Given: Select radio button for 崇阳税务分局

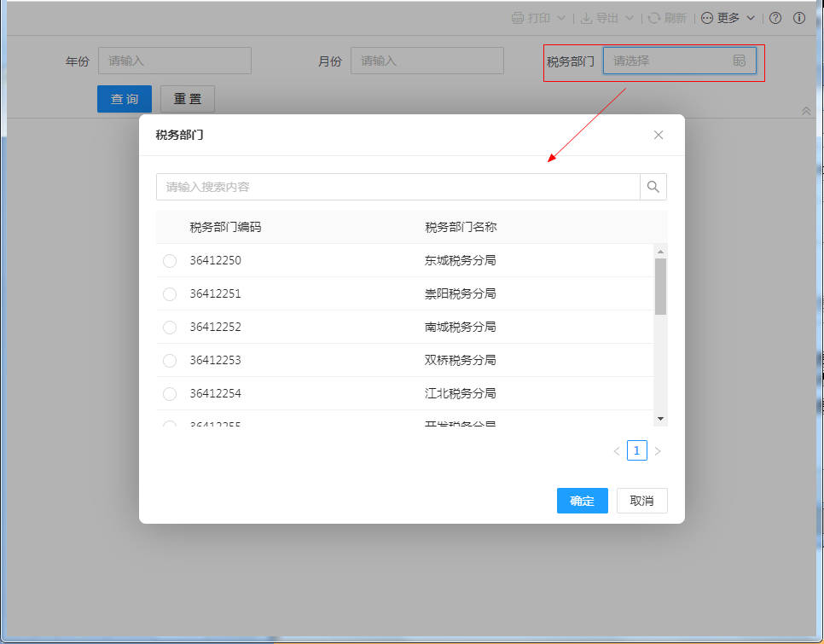Looking at the screenshot, I should (x=170, y=294).
